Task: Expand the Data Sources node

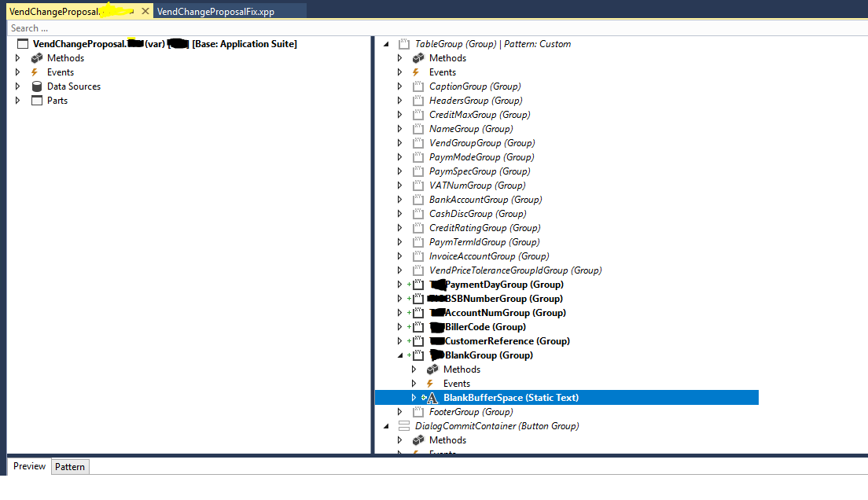Action: (x=18, y=86)
